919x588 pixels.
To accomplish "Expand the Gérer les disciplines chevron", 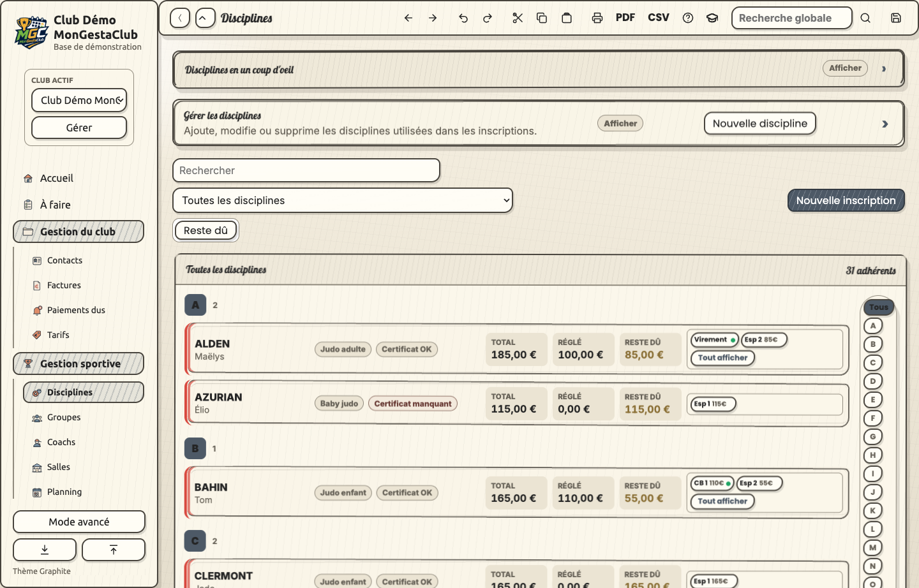I will (885, 124).
